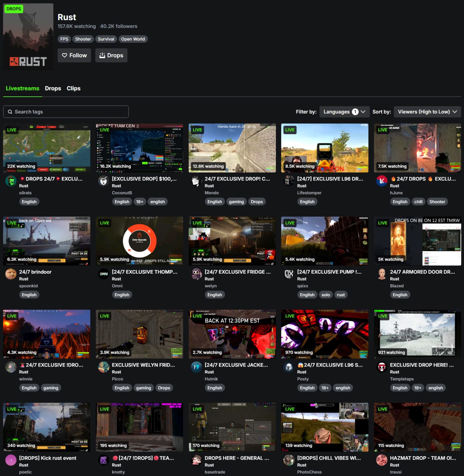Click the Open World category tag
This screenshot has height=476, width=464.
133,39
